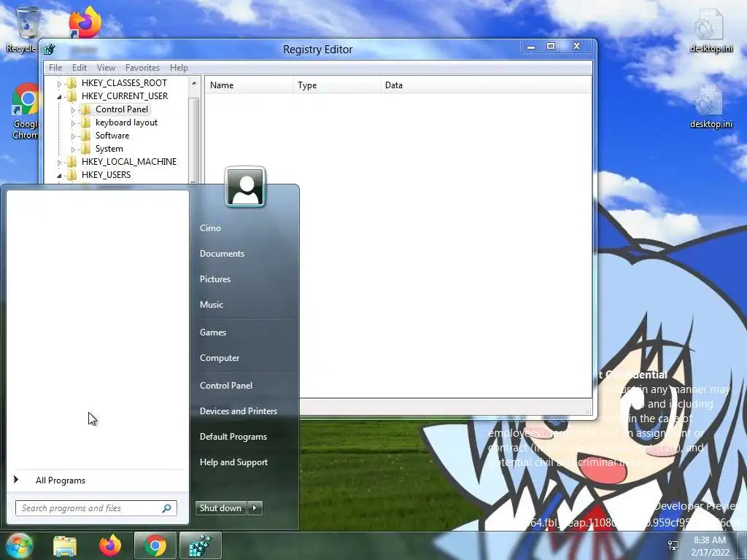Click the Name column header
The width and height of the screenshot is (747, 560).
(249, 85)
